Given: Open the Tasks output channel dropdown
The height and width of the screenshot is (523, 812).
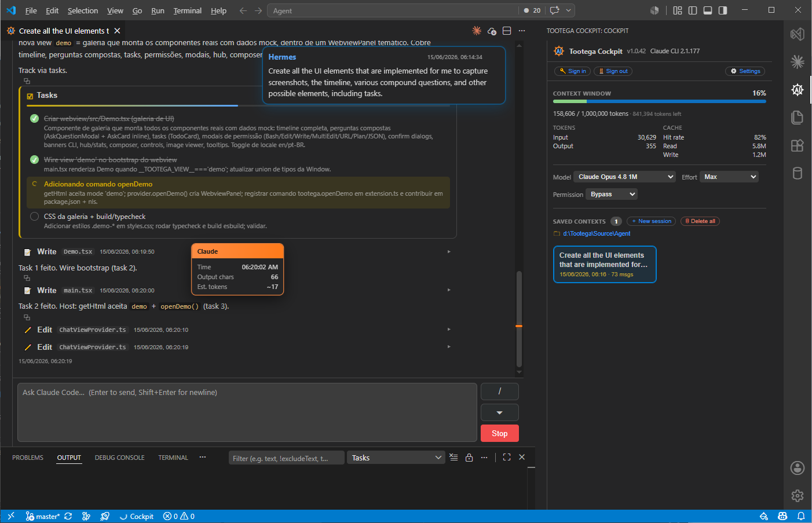Looking at the screenshot, I should point(396,458).
